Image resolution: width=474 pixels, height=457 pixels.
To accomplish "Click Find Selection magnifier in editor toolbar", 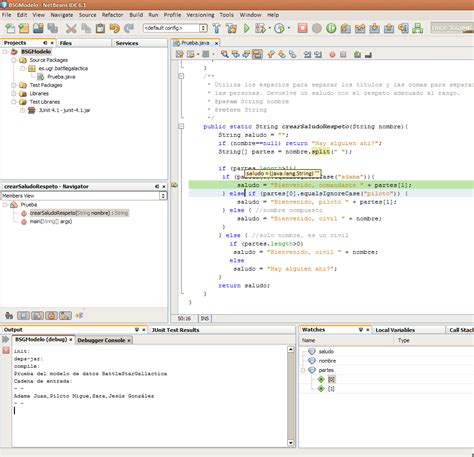I will [225, 54].
